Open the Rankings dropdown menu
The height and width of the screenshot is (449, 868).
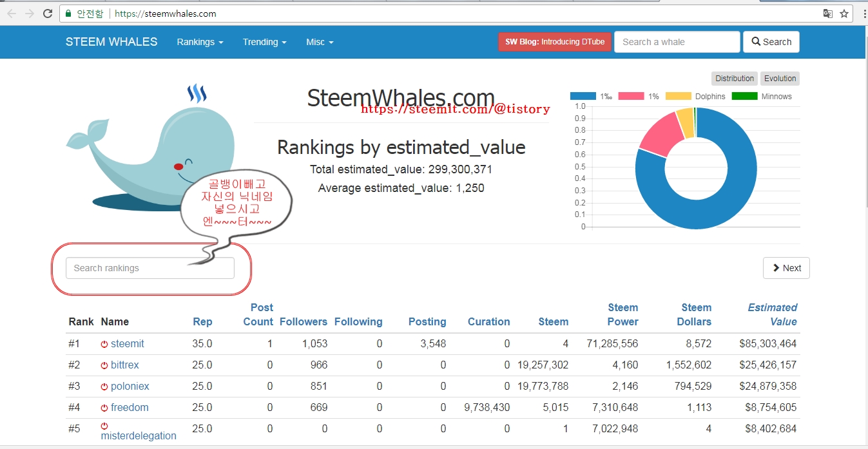tap(200, 42)
